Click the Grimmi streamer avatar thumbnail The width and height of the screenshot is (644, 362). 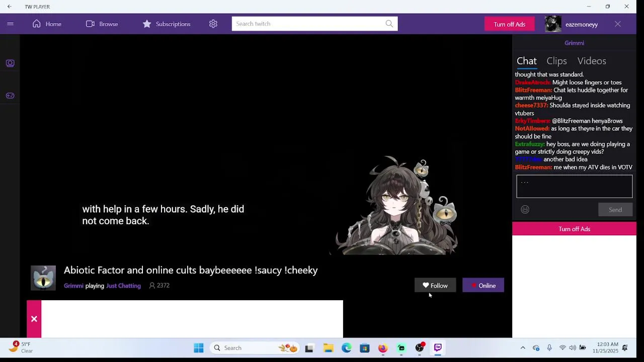(43, 278)
